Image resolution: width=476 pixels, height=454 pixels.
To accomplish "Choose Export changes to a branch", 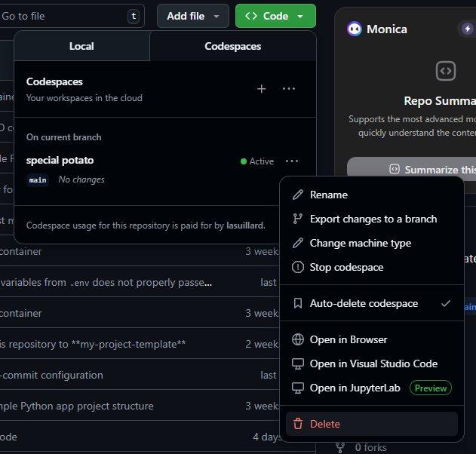I will pyautogui.click(x=373, y=219).
